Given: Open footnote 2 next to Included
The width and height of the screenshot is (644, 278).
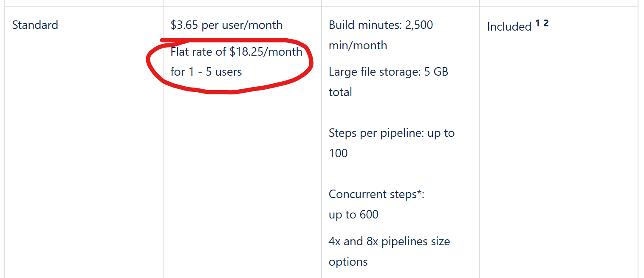Looking at the screenshot, I should click(546, 23).
